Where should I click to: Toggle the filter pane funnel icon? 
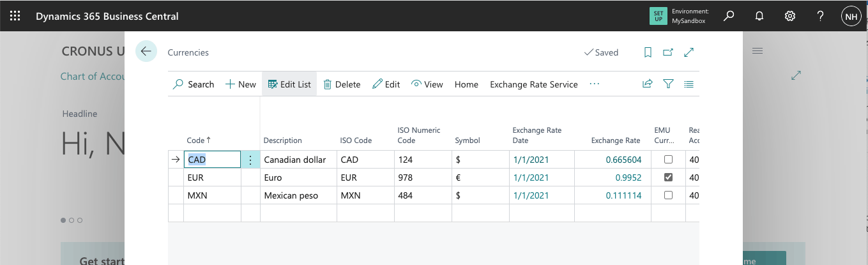(668, 84)
